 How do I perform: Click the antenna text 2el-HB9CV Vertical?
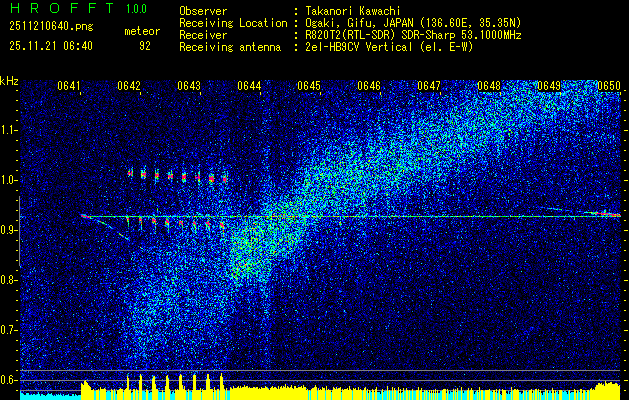pos(359,47)
